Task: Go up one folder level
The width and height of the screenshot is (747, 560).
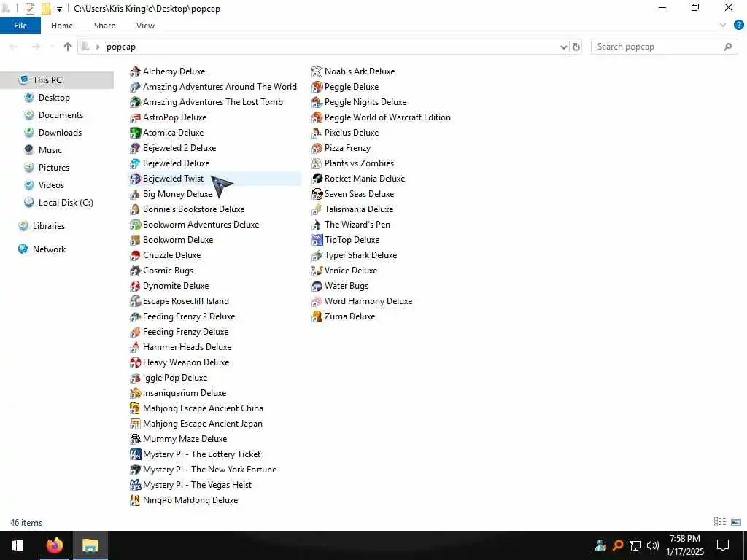Action: [68, 47]
